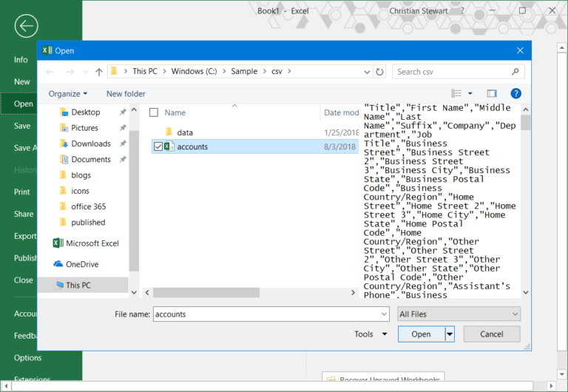The width and height of the screenshot is (568, 392).
Task: Click the navigation pane scroll down arrow
Action: click(134, 292)
